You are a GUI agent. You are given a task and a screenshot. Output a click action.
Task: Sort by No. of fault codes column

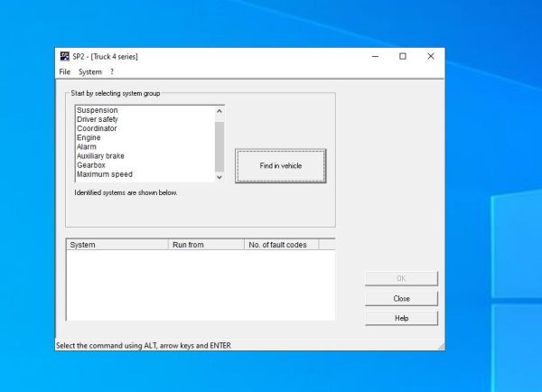coord(281,245)
